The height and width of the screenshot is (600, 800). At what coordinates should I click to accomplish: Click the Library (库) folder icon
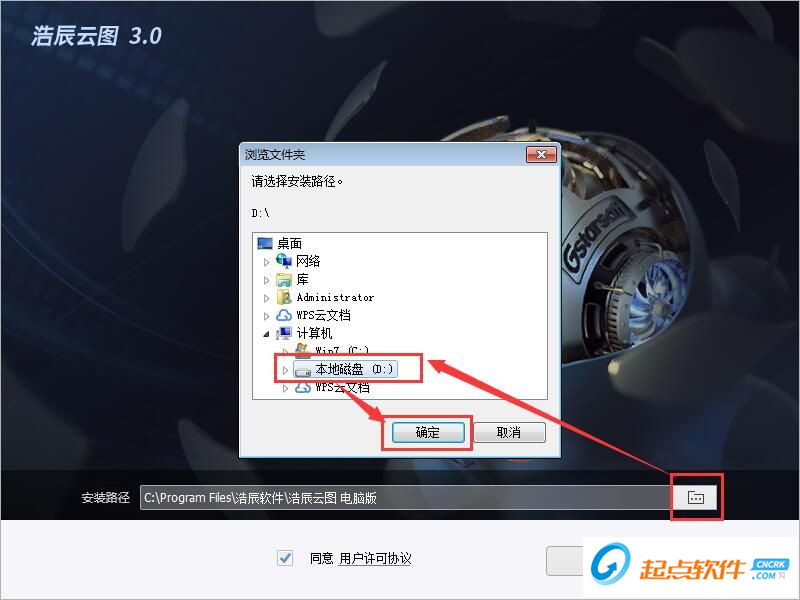(284, 280)
